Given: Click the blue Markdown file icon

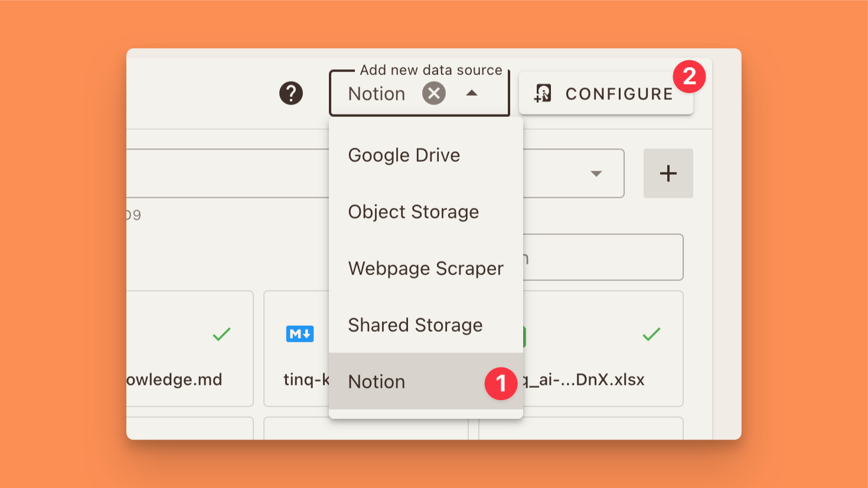Looking at the screenshot, I should click(x=300, y=334).
